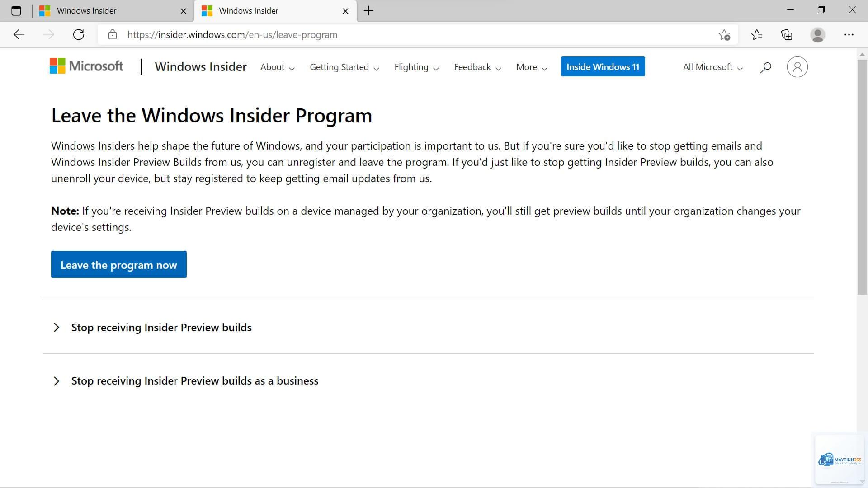The height and width of the screenshot is (488, 868).
Task: Open the tab actions menu icon
Action: pos(16,11)
